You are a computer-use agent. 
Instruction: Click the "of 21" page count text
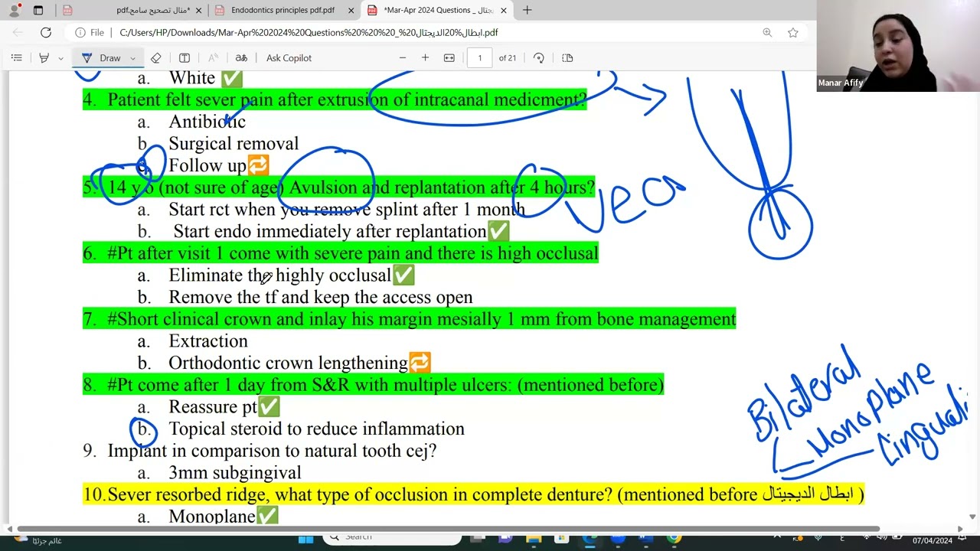point(508,58)
